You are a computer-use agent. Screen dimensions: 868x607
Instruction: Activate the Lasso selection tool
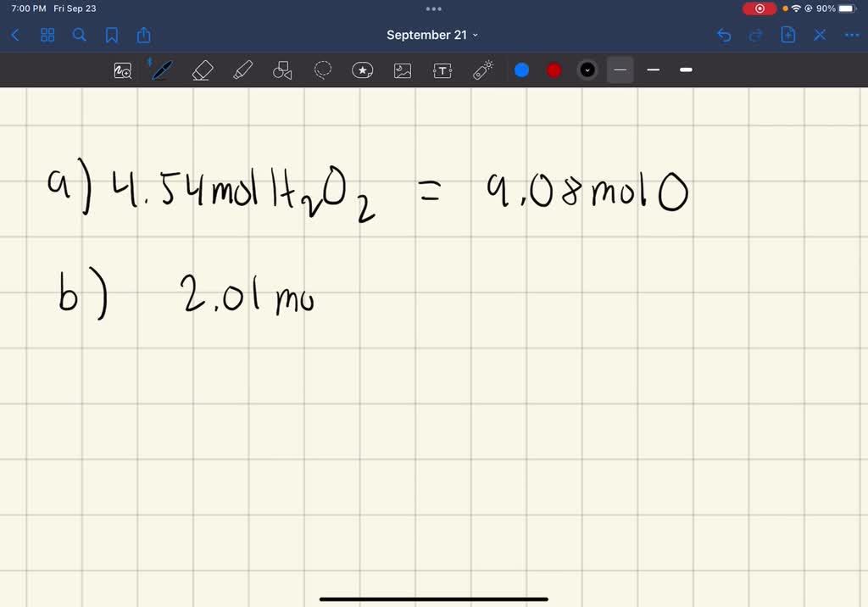tap(323, 70)
